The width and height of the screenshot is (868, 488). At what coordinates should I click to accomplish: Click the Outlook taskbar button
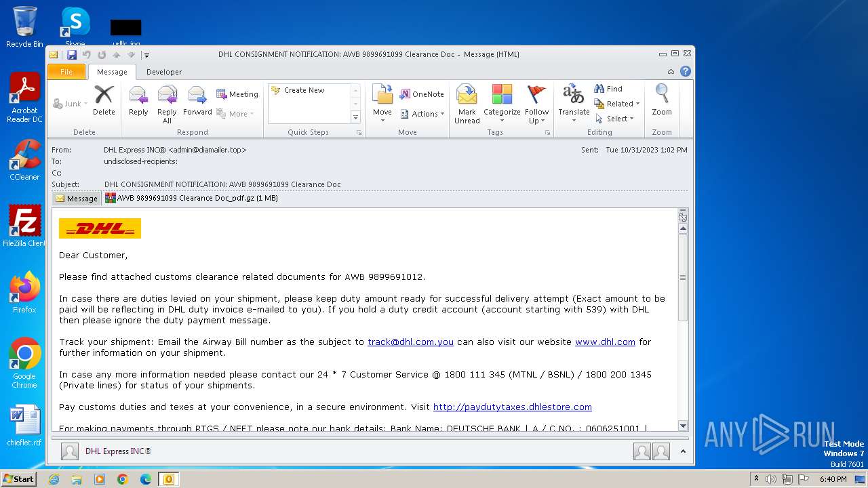pos(168,479)
